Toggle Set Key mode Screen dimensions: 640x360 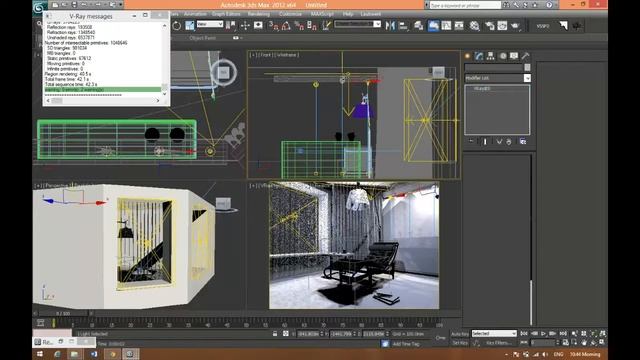click(460, 343)
